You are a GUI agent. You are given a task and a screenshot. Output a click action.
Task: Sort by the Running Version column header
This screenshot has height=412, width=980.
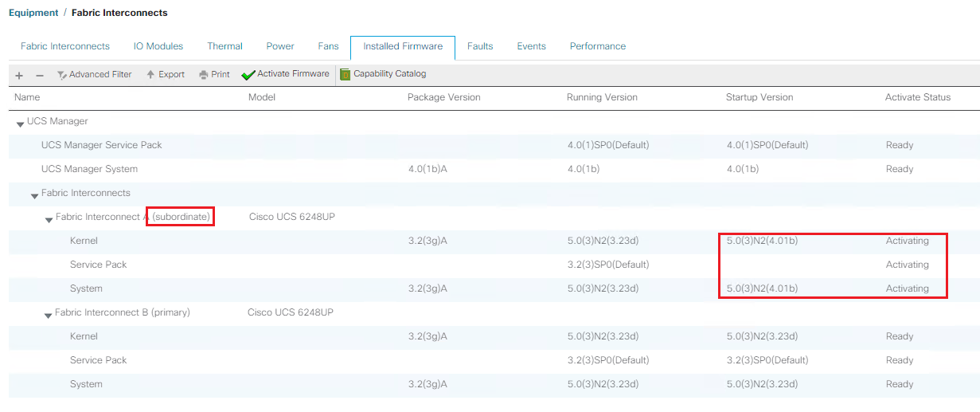point(602,97)
